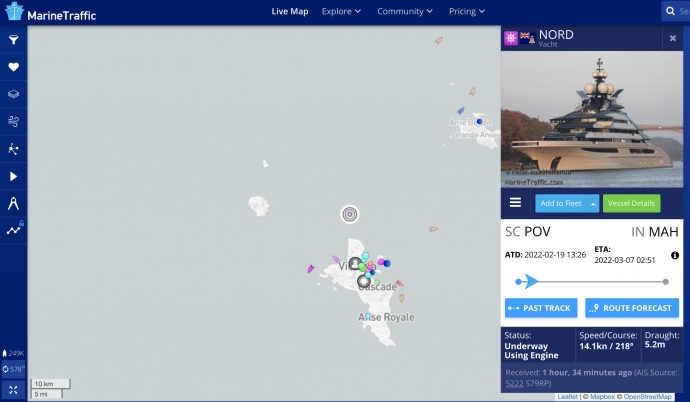Click the Past Track button

click(x=541, y=308)
